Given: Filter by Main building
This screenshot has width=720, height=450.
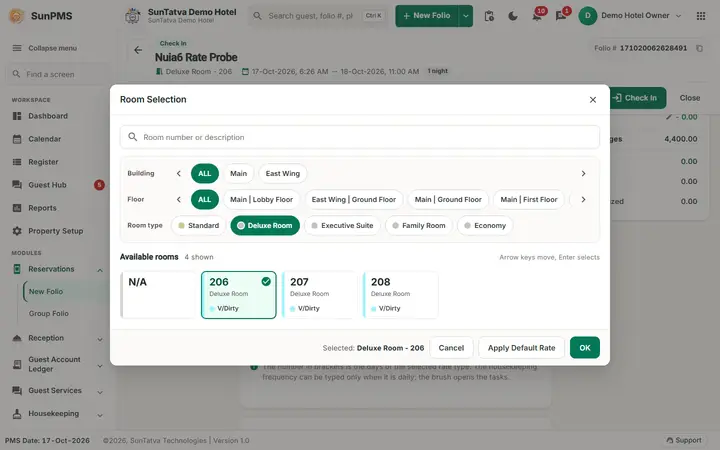Looking at the screenshot, I should point(238,174).
